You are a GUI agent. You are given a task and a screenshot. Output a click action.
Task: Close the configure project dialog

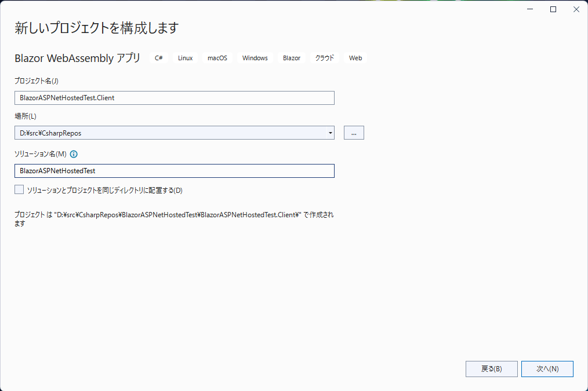click(576, 9)
